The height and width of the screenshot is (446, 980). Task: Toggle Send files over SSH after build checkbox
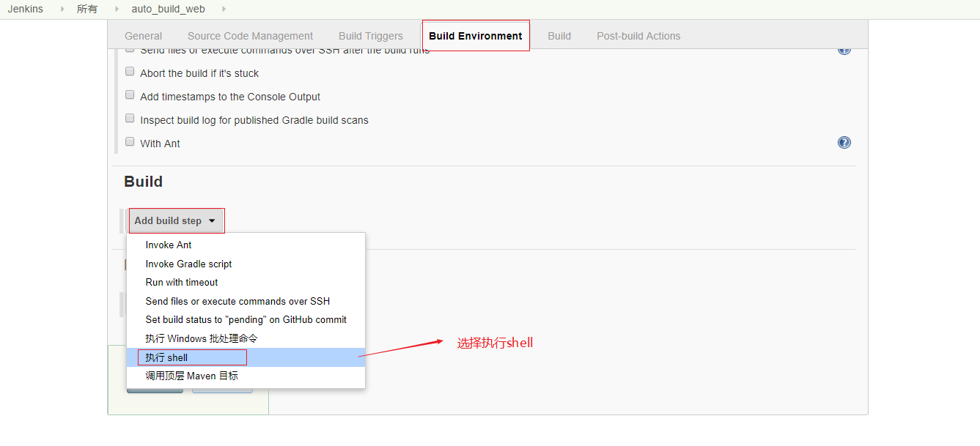pos(130,50)
